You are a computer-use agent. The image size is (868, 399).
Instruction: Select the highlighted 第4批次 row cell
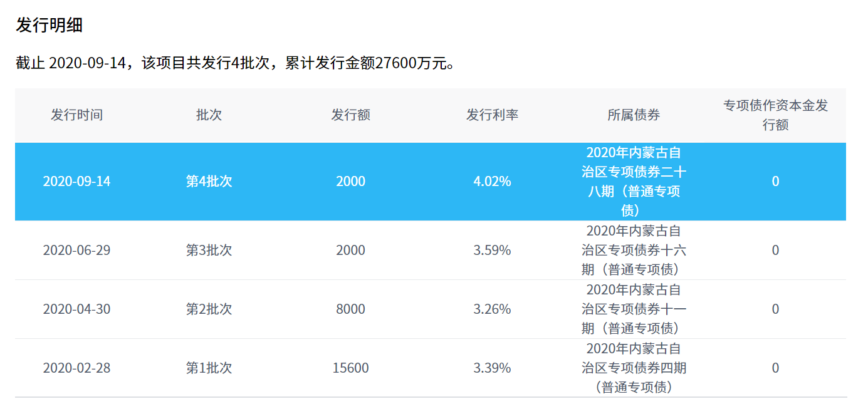coord(209,182)
